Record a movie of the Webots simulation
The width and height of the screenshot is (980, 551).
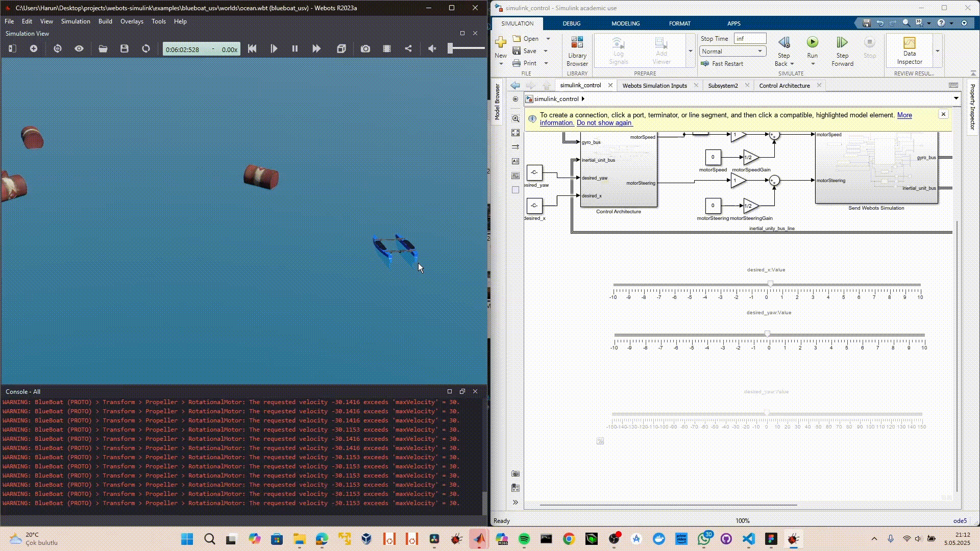tap(387, 48)
